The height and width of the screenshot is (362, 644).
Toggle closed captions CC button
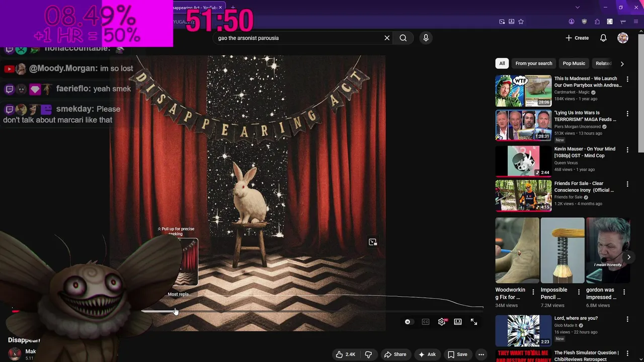[x=426, y=322]
